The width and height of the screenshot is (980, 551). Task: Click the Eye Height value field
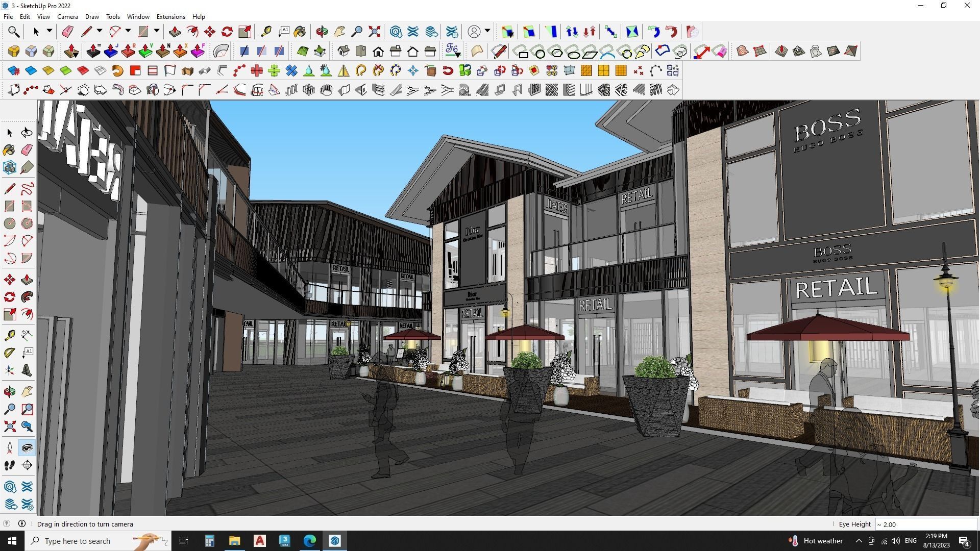926,524
